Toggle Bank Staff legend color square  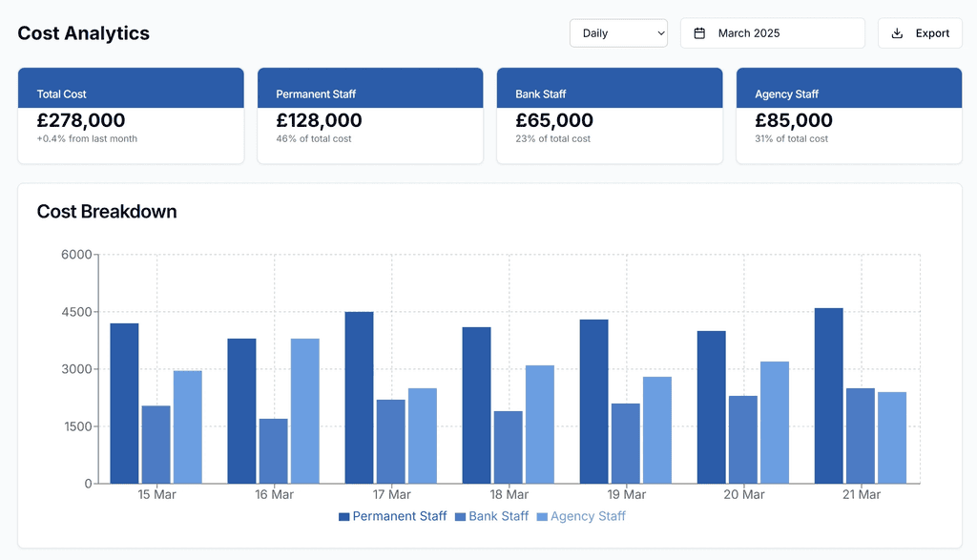461,516
